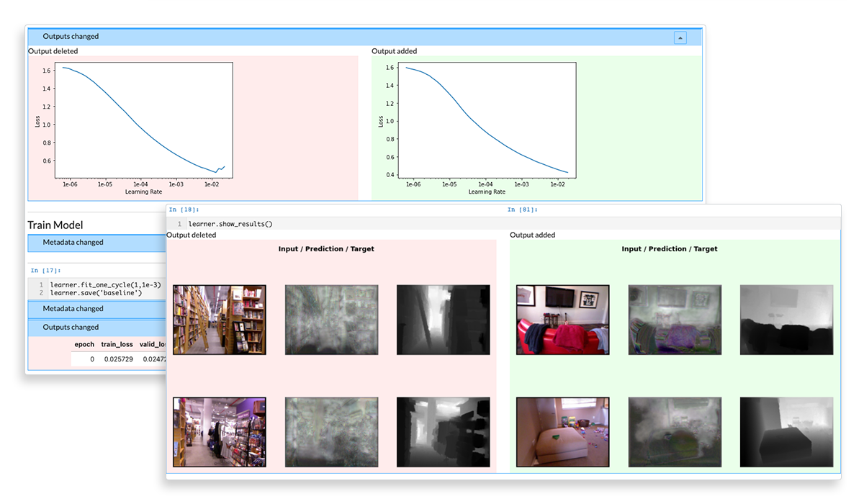Open the bookstore aisle depth target image
Screen dimensions: 864x504
pos(443,320)
